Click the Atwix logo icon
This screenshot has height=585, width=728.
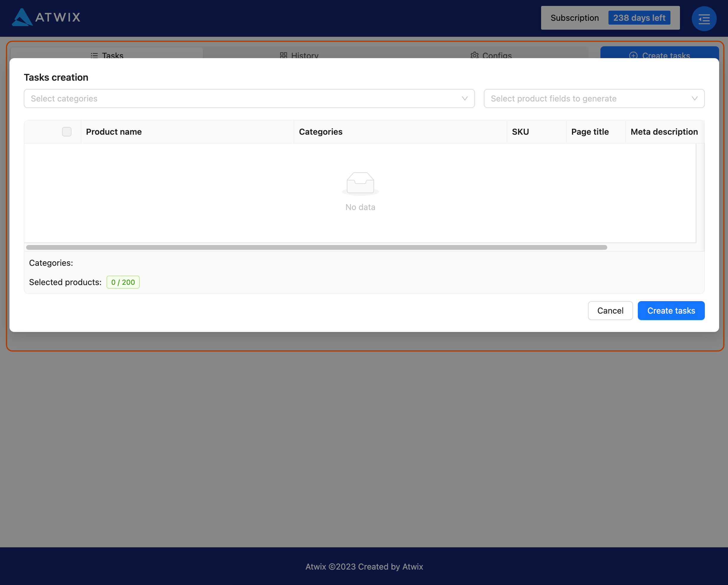[x=22, y=17]
